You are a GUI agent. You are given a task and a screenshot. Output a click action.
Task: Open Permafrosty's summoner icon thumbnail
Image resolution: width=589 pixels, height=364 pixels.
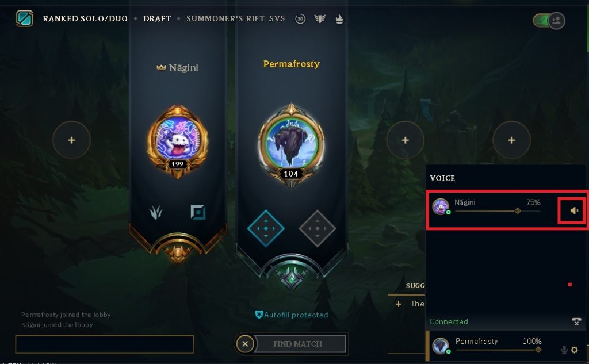click(440, 346)
